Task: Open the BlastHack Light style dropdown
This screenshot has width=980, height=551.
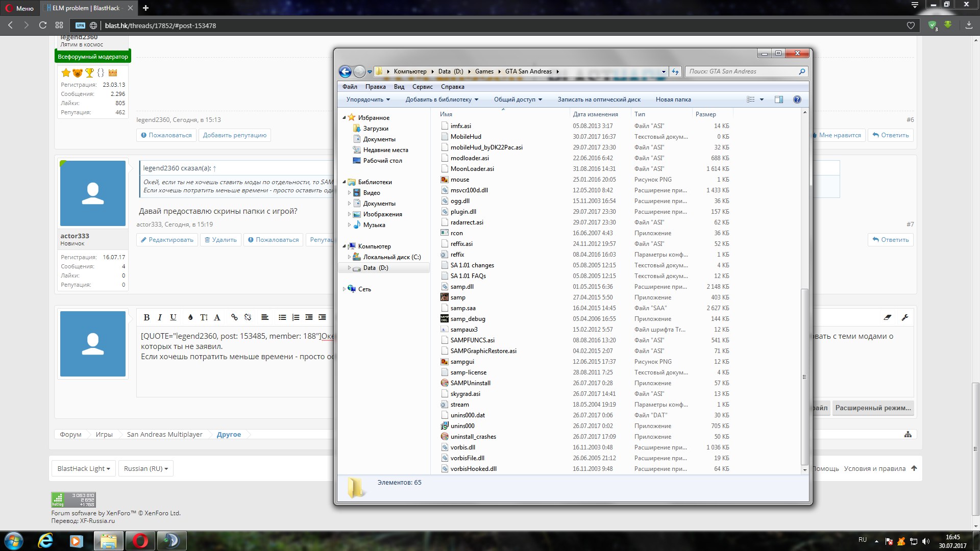Action: [x=84, y=468]
